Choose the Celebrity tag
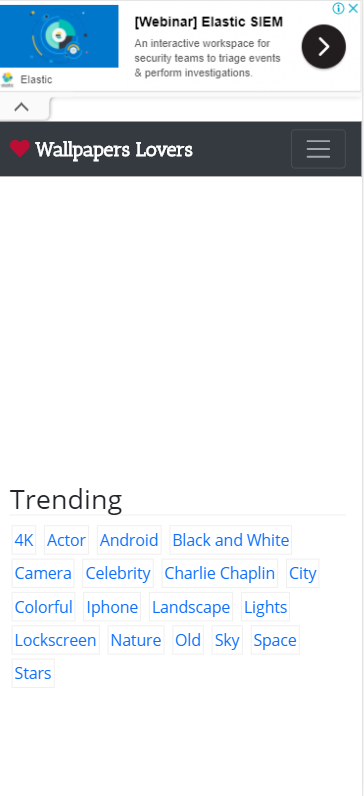This screenshot has width=364, height=796. pos(118,573)
